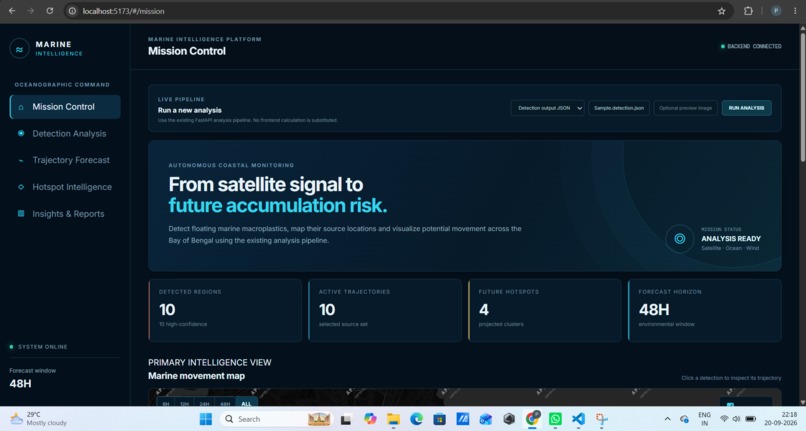
Task: Open WhatsApp from the taskbar
Action: tap(555, 419)
